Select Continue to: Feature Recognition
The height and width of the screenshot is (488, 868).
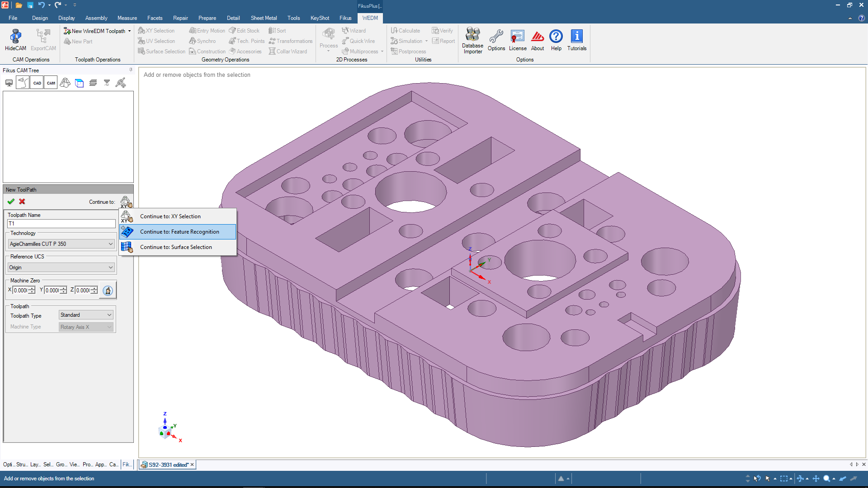click(x=179, y=232)
